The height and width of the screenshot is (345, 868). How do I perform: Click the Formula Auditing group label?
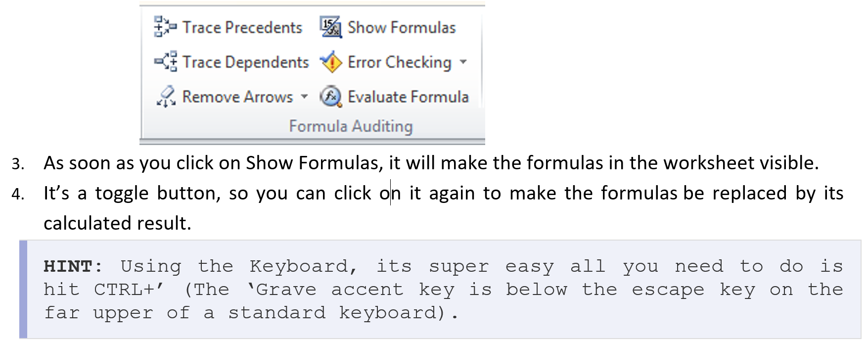click(351, 126)
